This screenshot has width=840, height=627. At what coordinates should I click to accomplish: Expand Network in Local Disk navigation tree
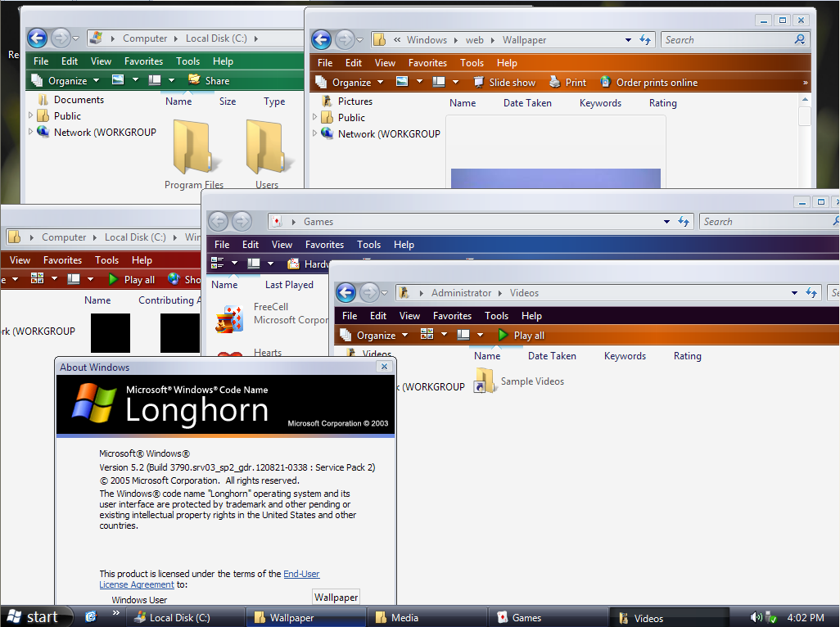[x=30, y=132]
